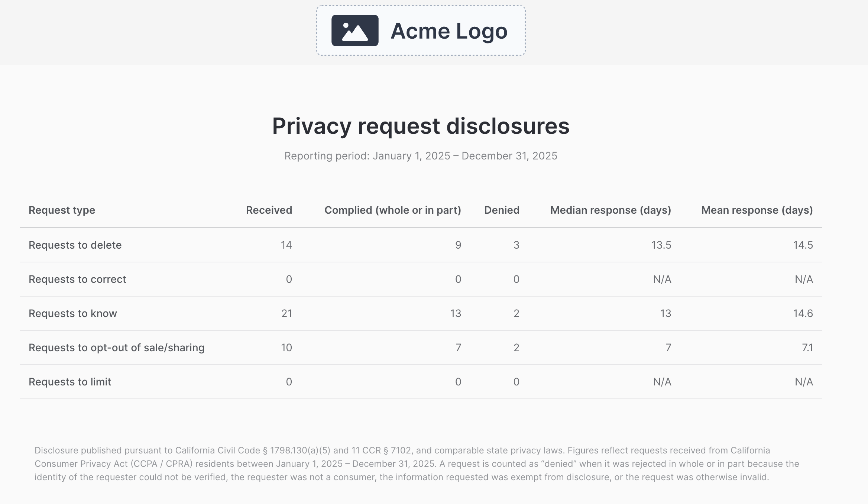Click the Acme logo image icon
Image resolution: width=868 pixels, height=504 pixels.
355,31
